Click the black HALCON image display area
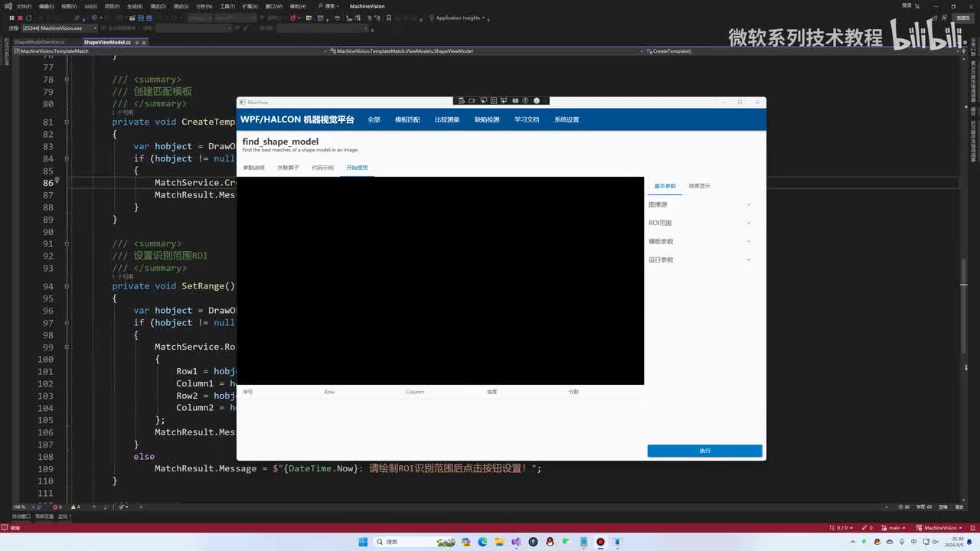 tap(440, 281)
